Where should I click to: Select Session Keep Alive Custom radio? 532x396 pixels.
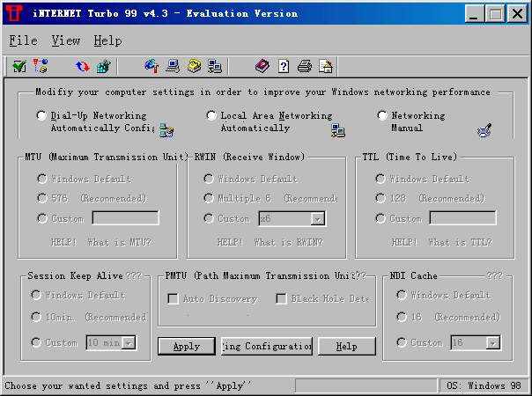click(36, 342)
